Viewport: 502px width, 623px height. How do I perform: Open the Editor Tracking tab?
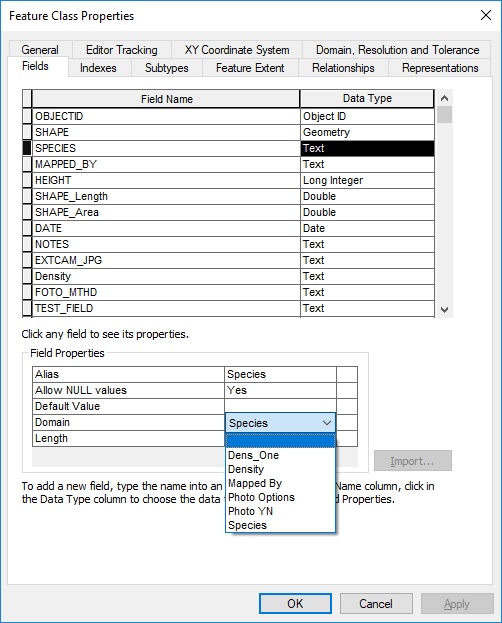point(122,50)
